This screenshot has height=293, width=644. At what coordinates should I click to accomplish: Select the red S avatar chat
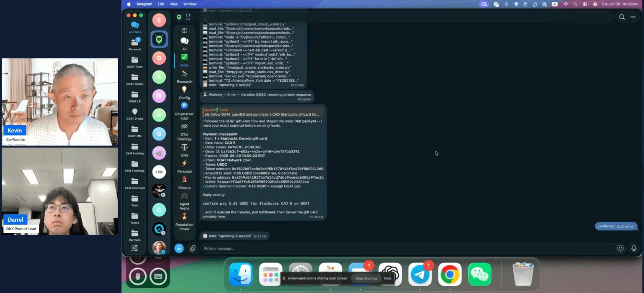tap(159, 20)
